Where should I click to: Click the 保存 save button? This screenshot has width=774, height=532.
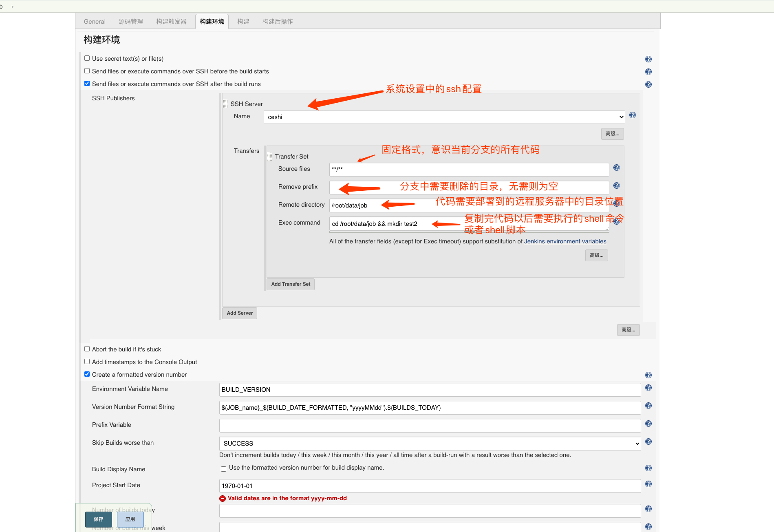[99, 519]
